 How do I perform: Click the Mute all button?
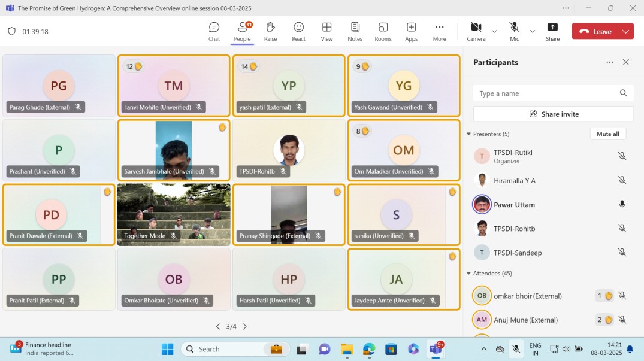(607, 134)
